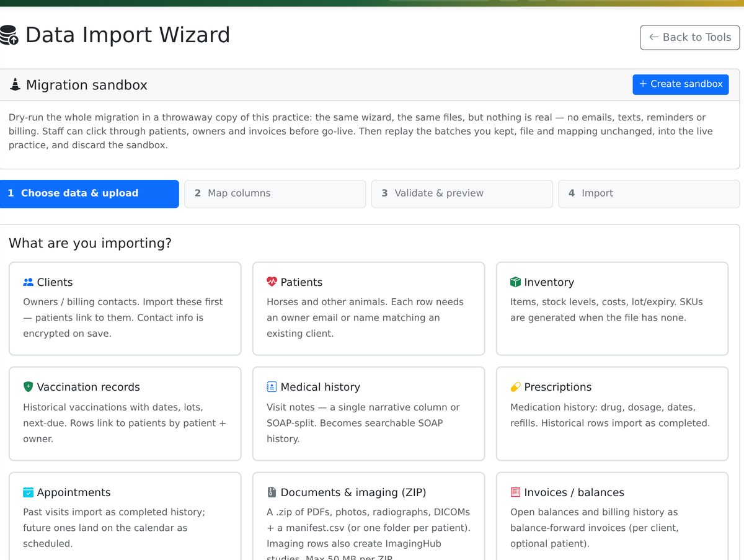Open step 3 Validate & preview

tap(462, 193)
